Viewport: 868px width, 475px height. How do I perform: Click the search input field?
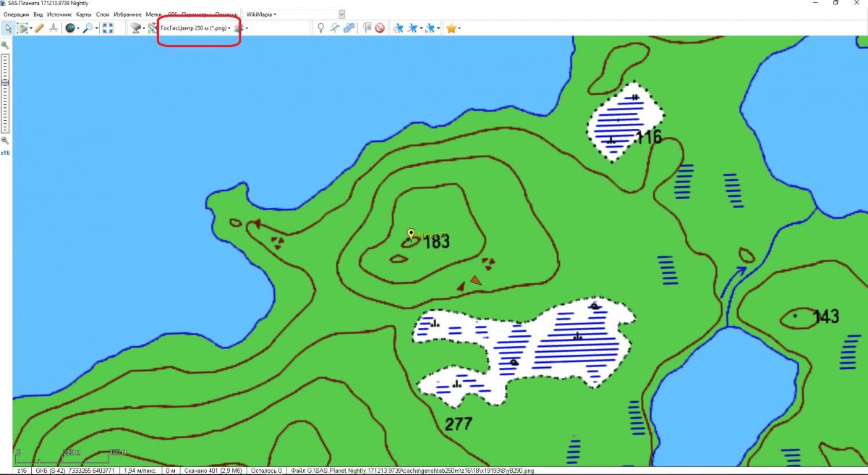[x=307, y=14]
